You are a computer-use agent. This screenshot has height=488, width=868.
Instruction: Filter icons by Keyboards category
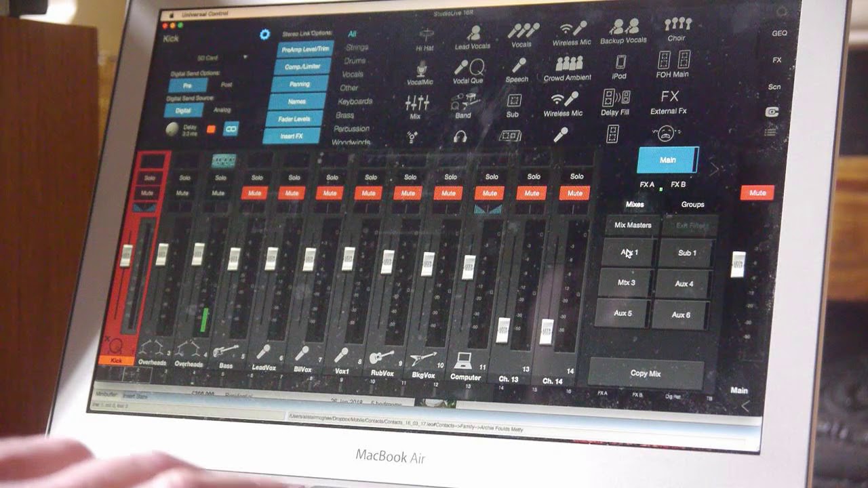click(355, 102)
